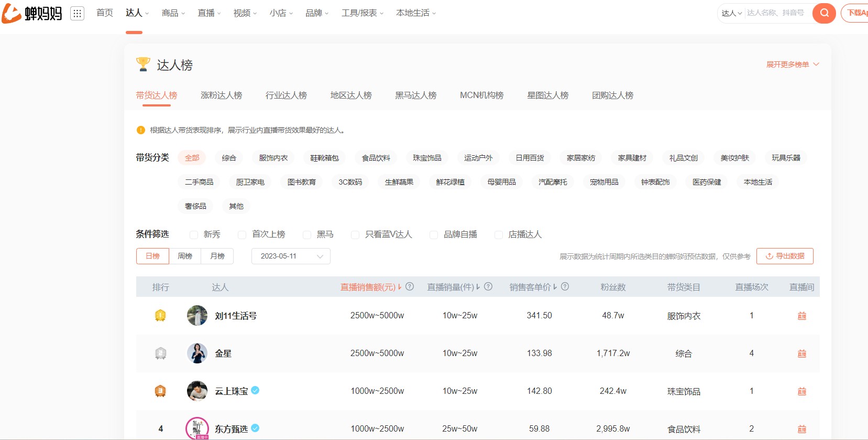The width and height of the screenshot is (868, 440).
Task: Go to 首页 in top navigation
Action: (105, 13)
